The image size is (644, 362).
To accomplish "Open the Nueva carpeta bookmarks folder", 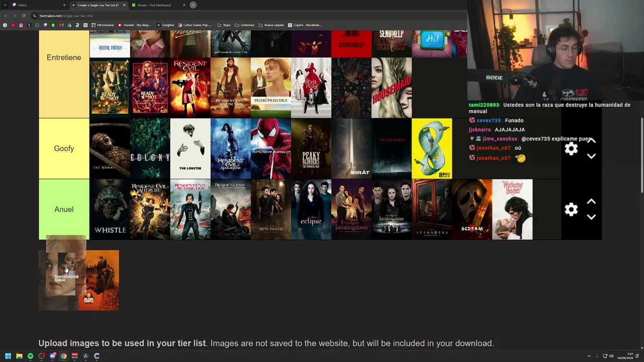I will (x=272, y=25).
